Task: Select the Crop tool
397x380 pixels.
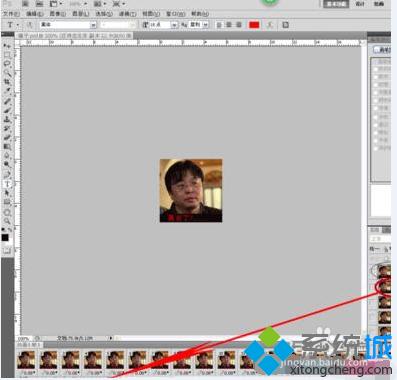Action: coord(7,82)
